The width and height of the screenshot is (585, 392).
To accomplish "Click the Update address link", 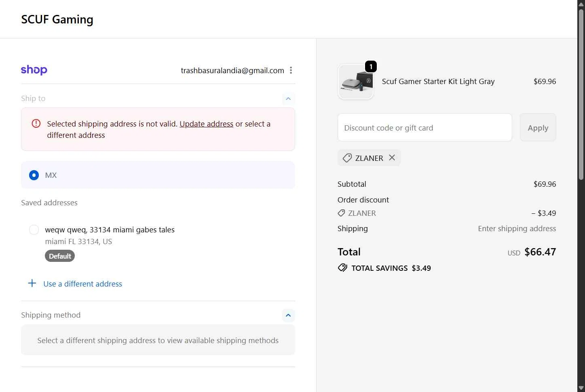I will 206,124.
